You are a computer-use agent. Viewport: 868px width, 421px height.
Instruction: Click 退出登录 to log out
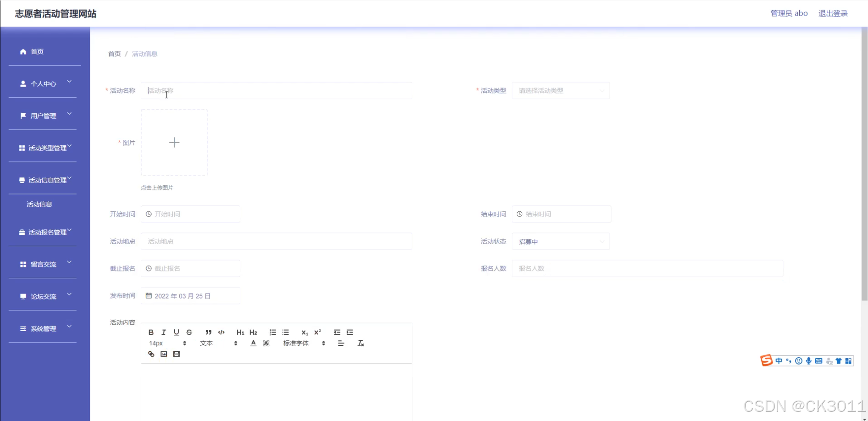[833, 13]
